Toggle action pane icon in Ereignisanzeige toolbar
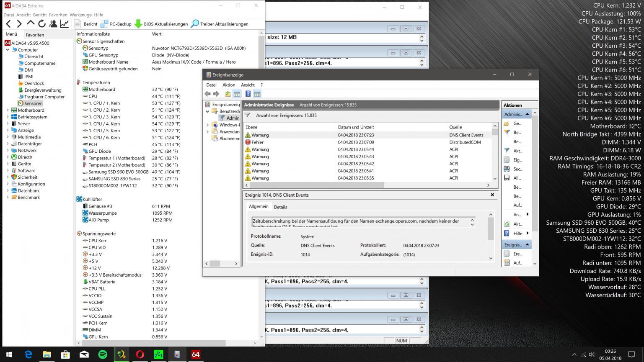 click(257, 94)
